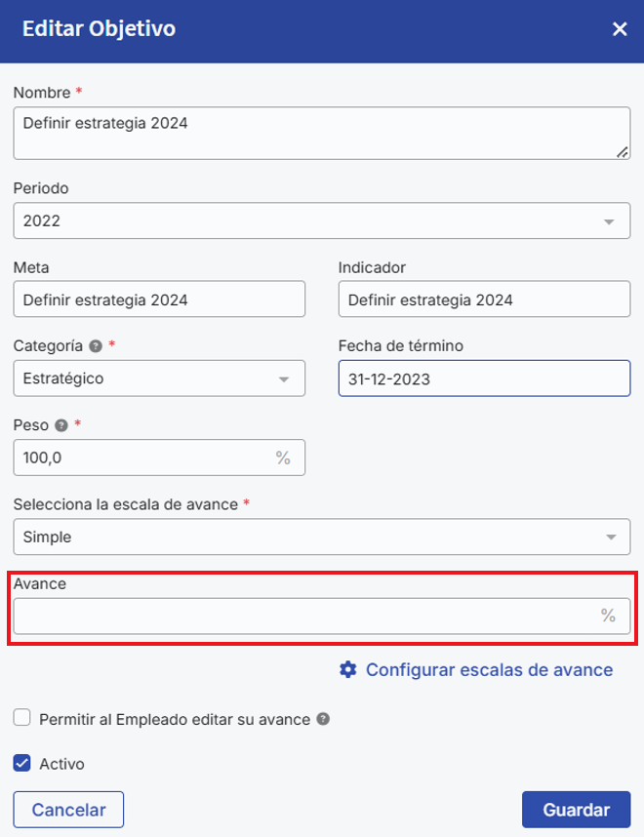This screenshot has height=837, width=644.
Task: Click the gear icon for escalas de avance
Action: (348, 669)
